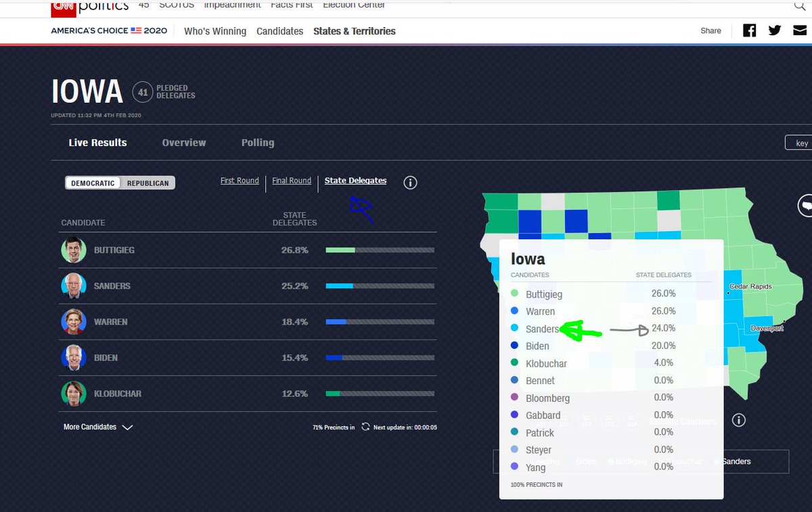Screen dimensions: 812x512
Task: Open SCOTUS section in top nav
Action: tap(177, 5)
